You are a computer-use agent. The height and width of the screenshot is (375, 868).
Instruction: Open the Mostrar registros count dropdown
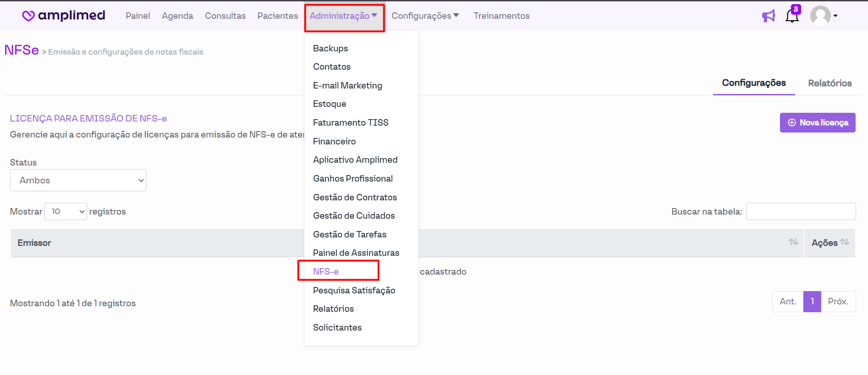[x=66, y=211]
